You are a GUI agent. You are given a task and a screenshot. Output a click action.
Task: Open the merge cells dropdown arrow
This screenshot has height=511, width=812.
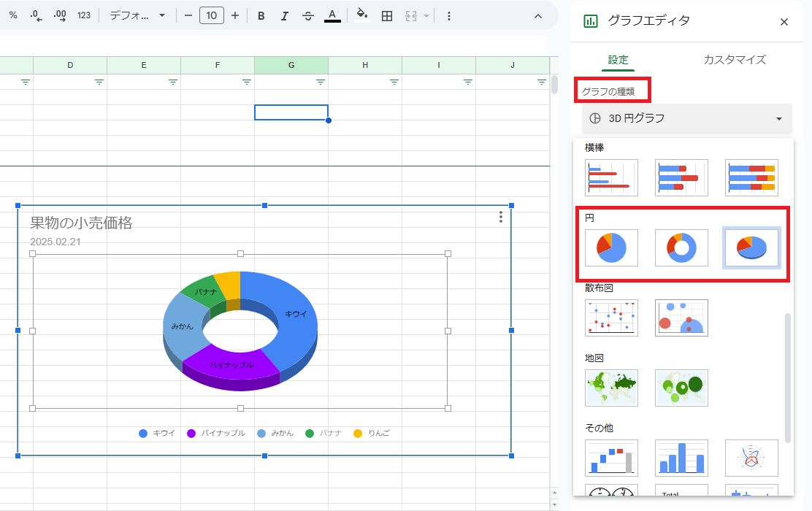tap(426, 16)
